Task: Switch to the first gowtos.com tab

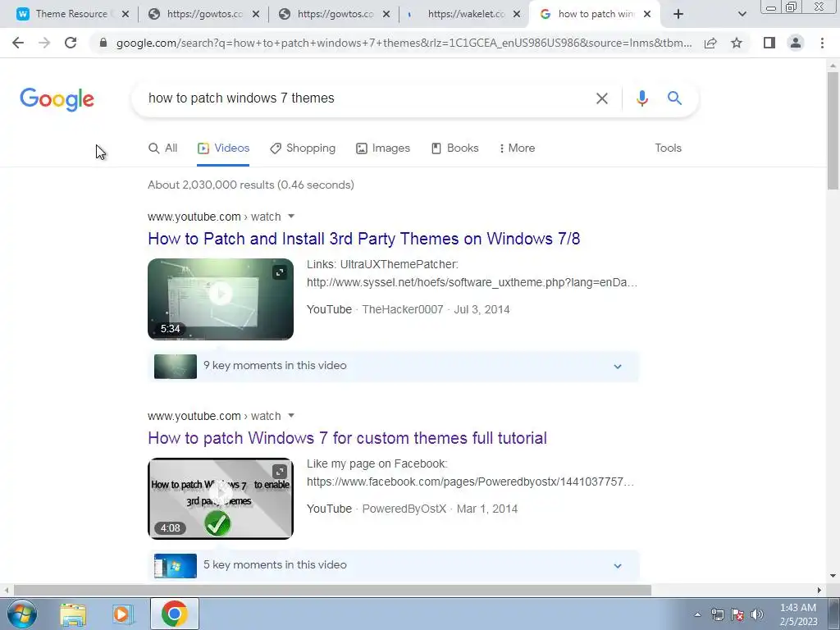Action: [x=203, y=14]
